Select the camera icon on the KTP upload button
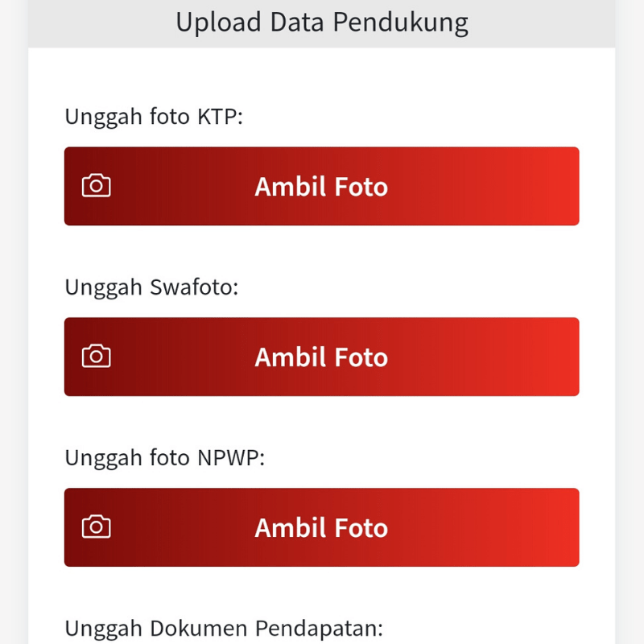The height and width of the screenshot is (644, 644). [x=95, y=185]
